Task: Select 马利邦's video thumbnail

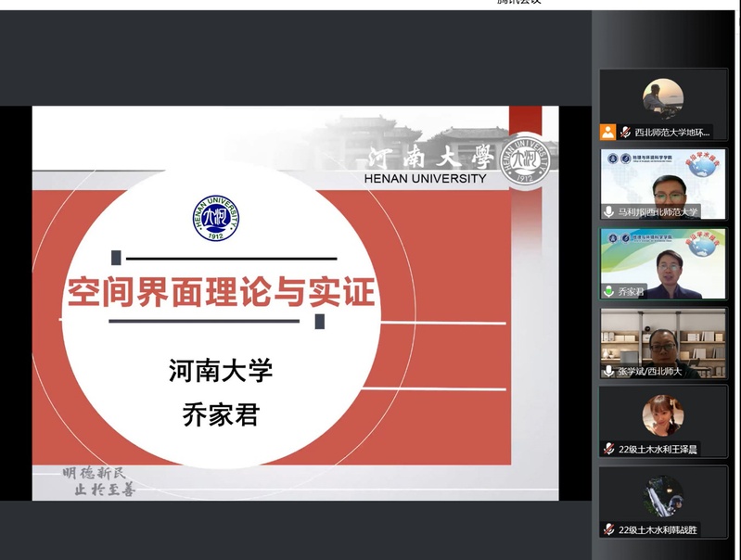Action: [x=663, y=184]
